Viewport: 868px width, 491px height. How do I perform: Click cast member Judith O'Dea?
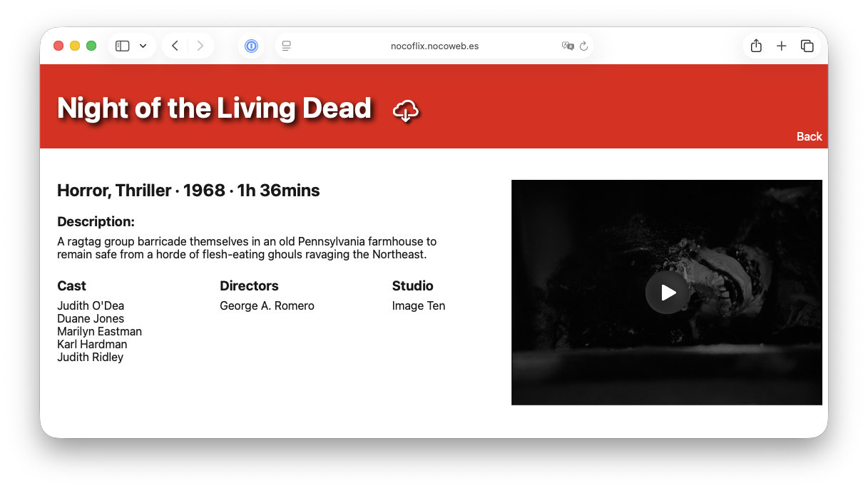pos(91,305)
